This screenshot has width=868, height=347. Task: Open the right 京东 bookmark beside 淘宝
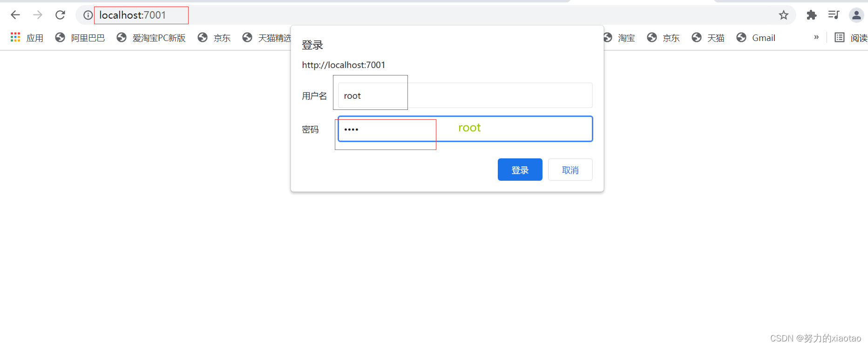point(664,38)
